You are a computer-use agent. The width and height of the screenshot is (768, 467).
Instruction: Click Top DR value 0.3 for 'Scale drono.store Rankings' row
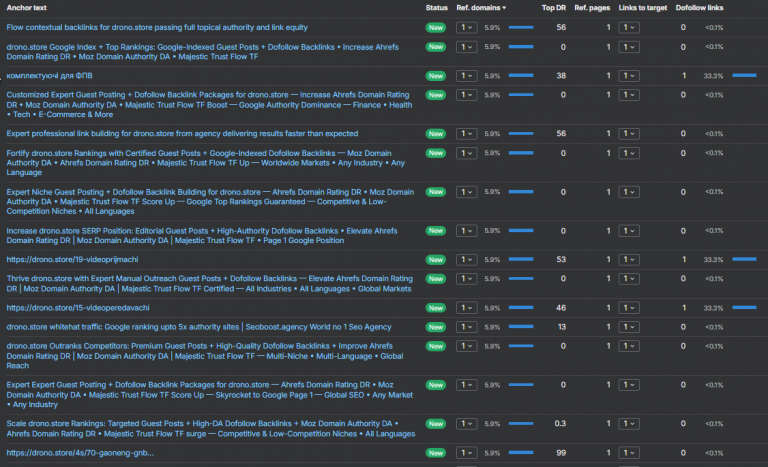(x=560, y=423)
